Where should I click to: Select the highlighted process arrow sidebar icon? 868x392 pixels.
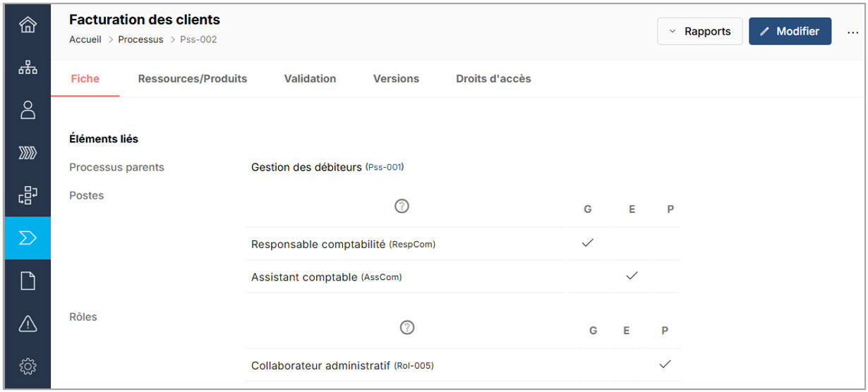(x=28, y=238)
